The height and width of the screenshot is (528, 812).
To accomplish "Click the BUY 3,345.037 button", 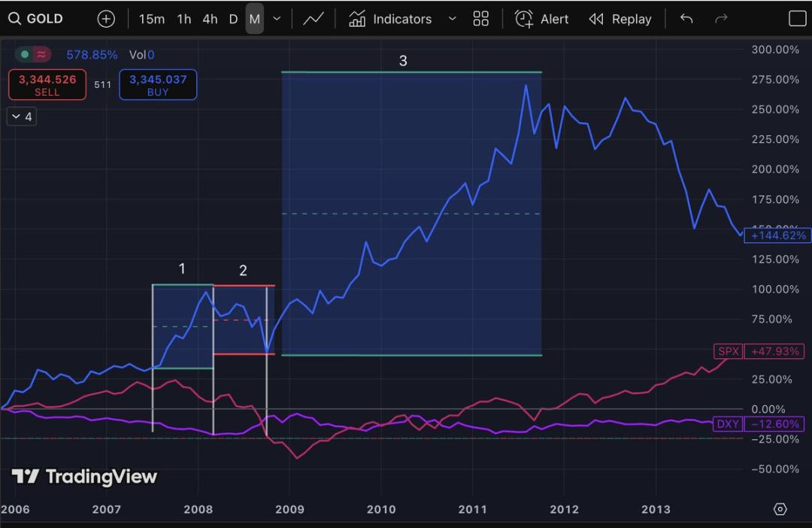I will tap(158, 84).
